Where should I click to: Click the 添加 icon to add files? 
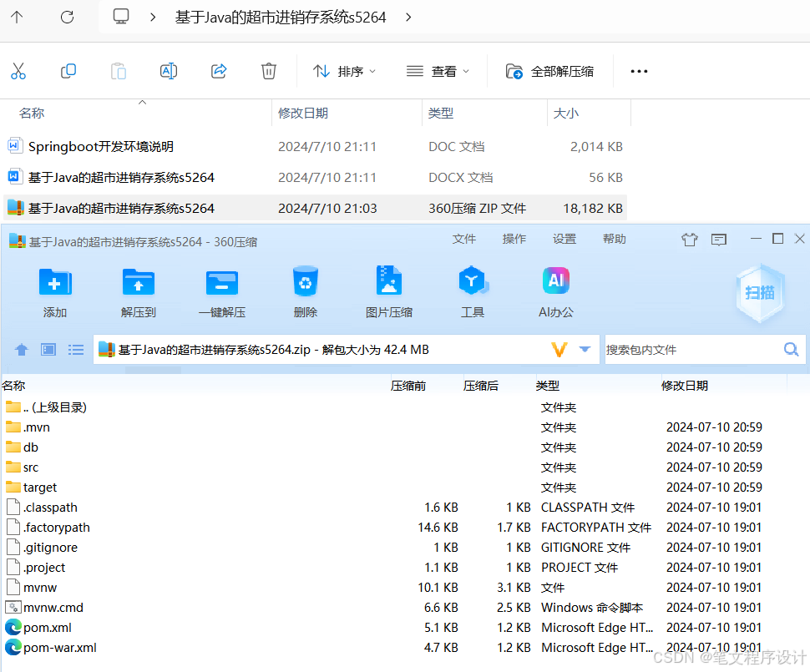pos(54,288)
